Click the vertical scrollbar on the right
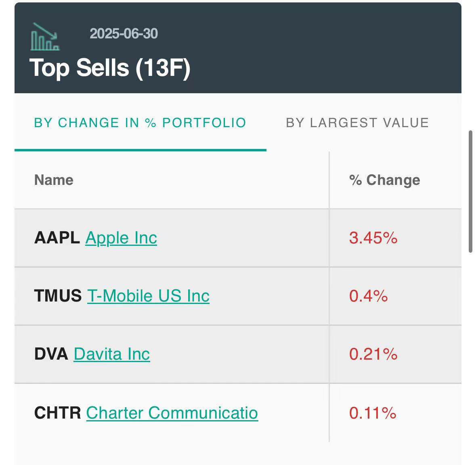Screen dimensions: 476x465 (x=470, y=192)
